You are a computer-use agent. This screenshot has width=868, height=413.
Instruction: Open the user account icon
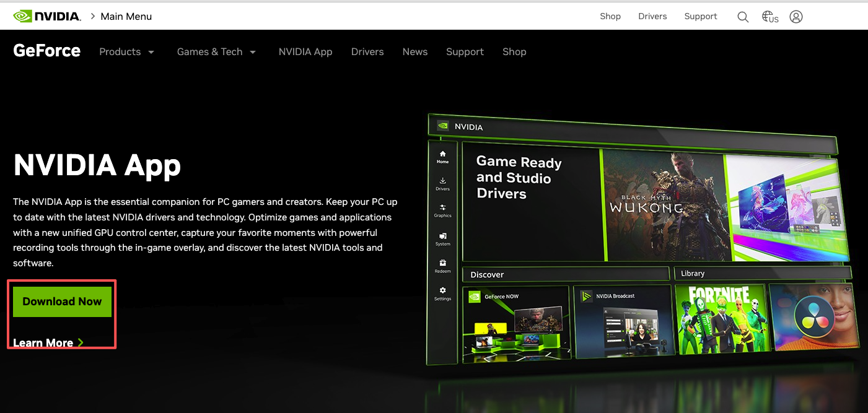tap(796, 17)
